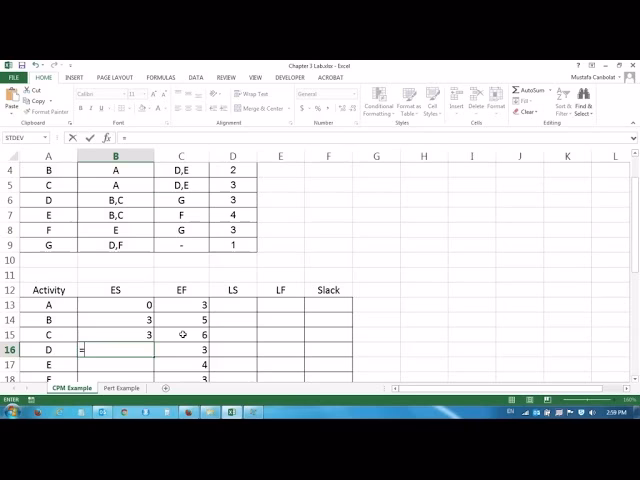Click the horizontal scrollbar right arrow
This screenshot has height=480, width=640.
627,389
